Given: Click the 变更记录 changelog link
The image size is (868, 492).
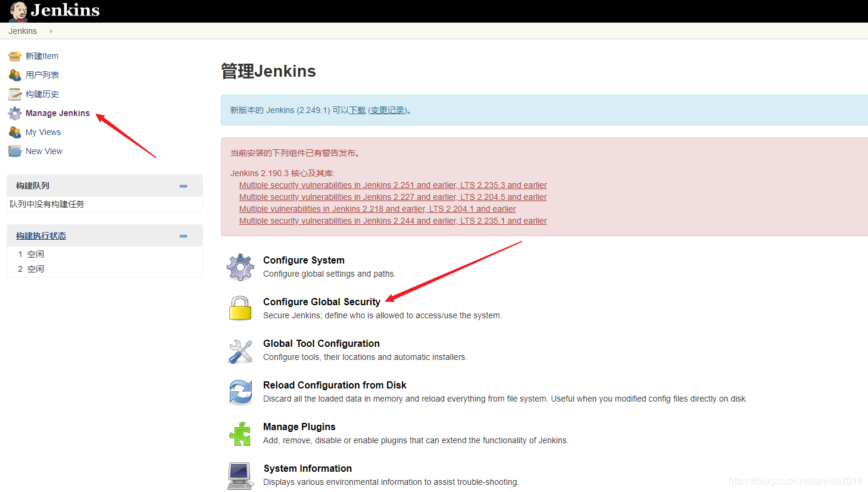Looking at the screenshot, I should point(388,110).
